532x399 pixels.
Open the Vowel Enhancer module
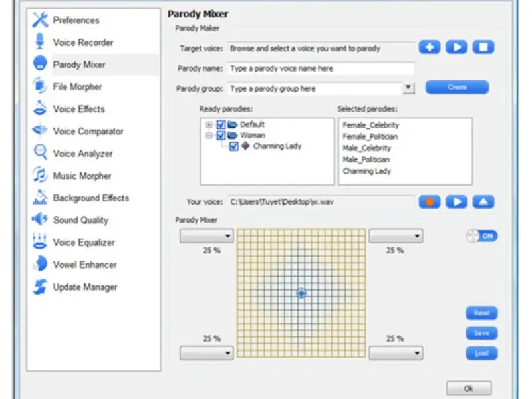[84, 265]
